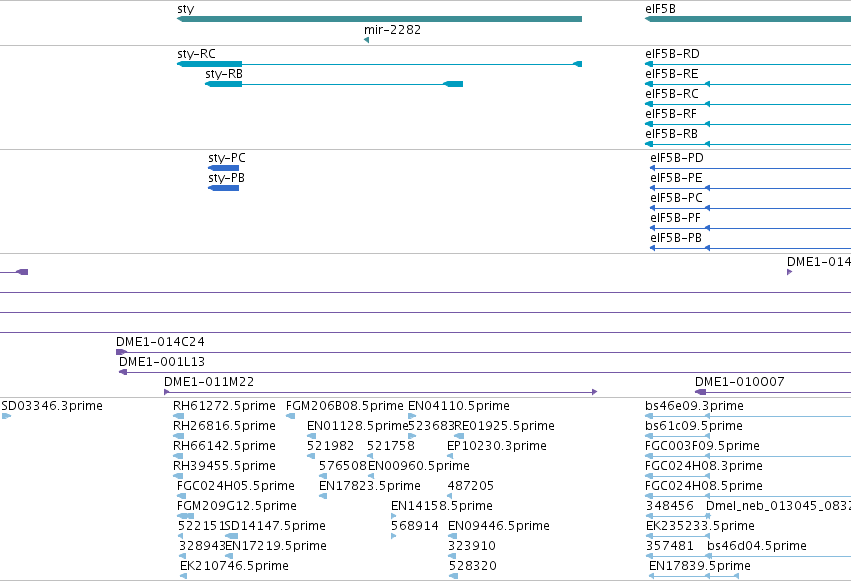Click the eIF5B-RB transcript label

coord(671,134)
